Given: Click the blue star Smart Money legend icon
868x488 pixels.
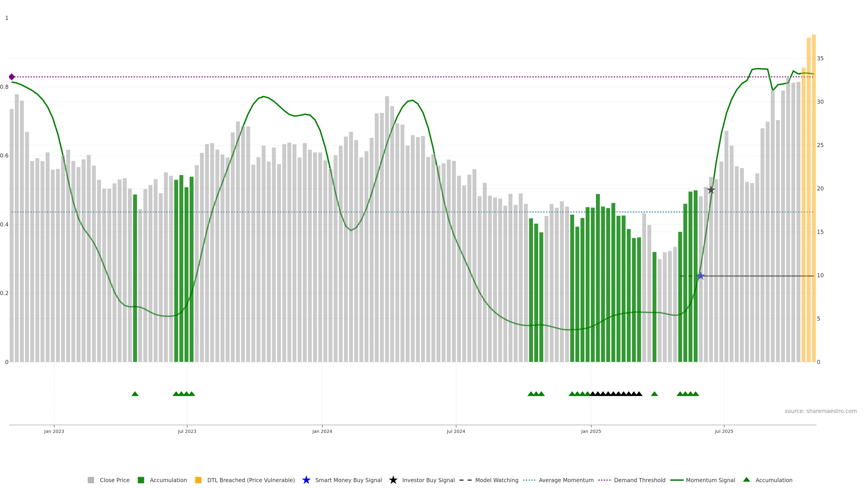Looking at the screenshot, I should coord(306,480).
